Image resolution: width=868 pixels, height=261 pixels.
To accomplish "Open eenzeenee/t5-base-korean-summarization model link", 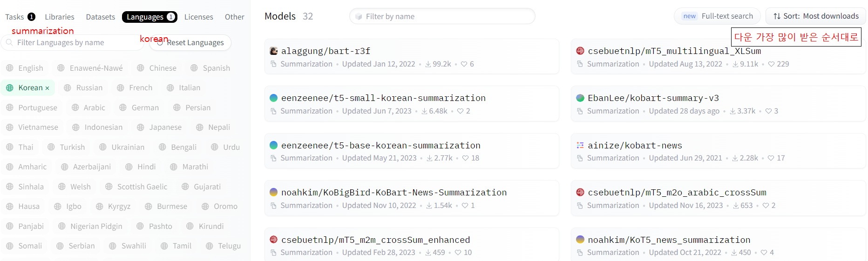I will (380, 145).
